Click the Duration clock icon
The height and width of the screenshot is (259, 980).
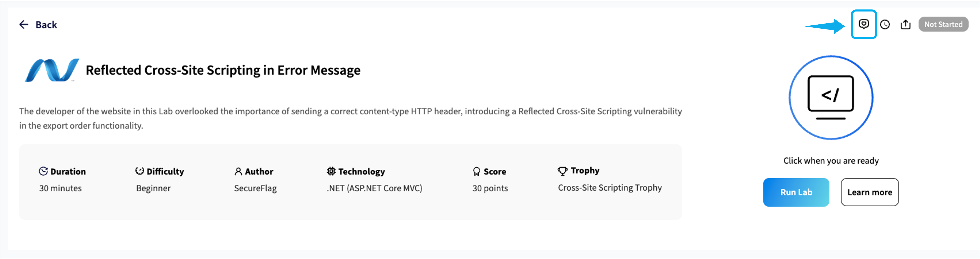pos(43,171)
